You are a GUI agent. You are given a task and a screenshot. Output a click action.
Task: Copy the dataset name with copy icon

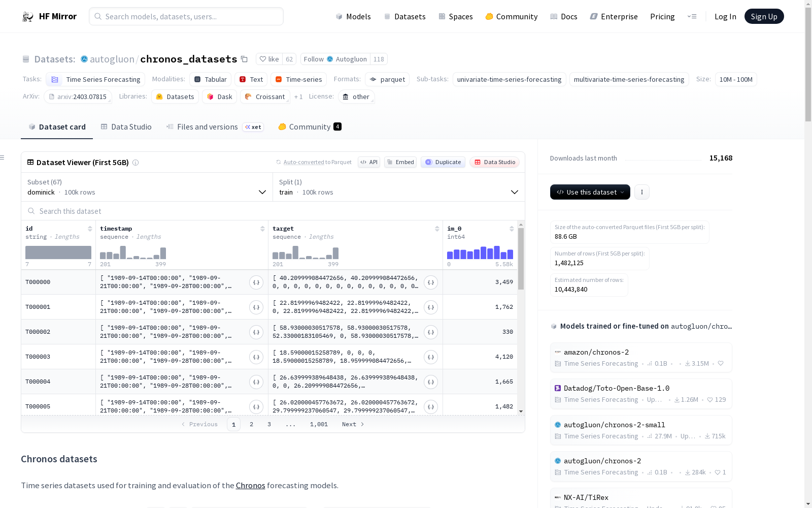[x=244, y=59]
